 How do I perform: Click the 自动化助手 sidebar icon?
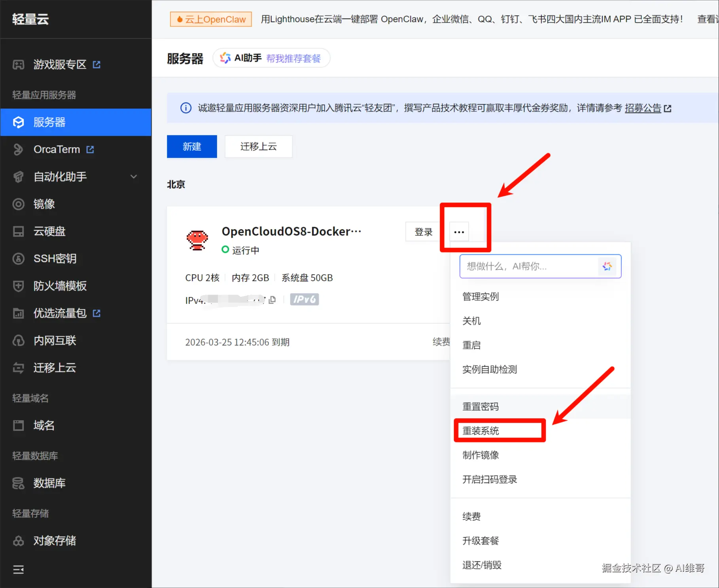point(18,177)
